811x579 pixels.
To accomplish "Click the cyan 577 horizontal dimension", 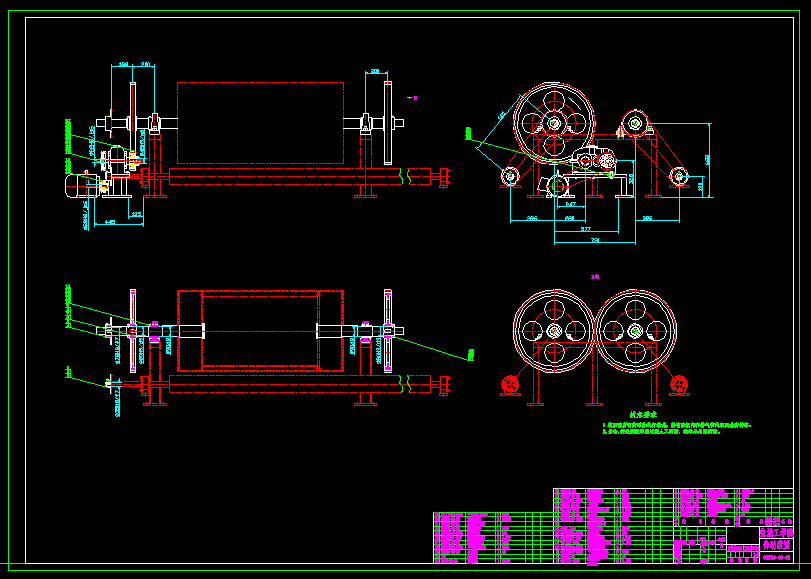I will pyautogui.click(x=586, y=229).
